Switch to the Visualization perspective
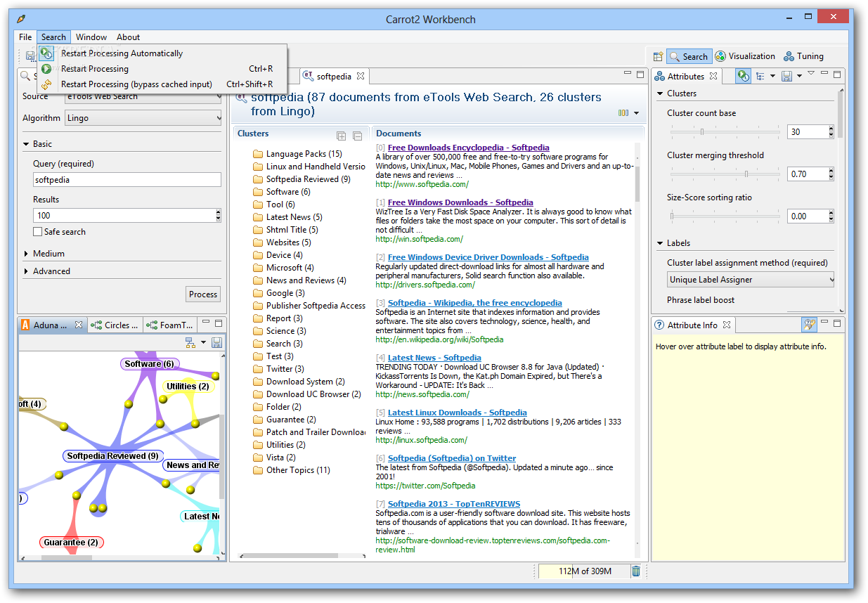The width and height of the screenshot is (868, 603). click(745, 56)
